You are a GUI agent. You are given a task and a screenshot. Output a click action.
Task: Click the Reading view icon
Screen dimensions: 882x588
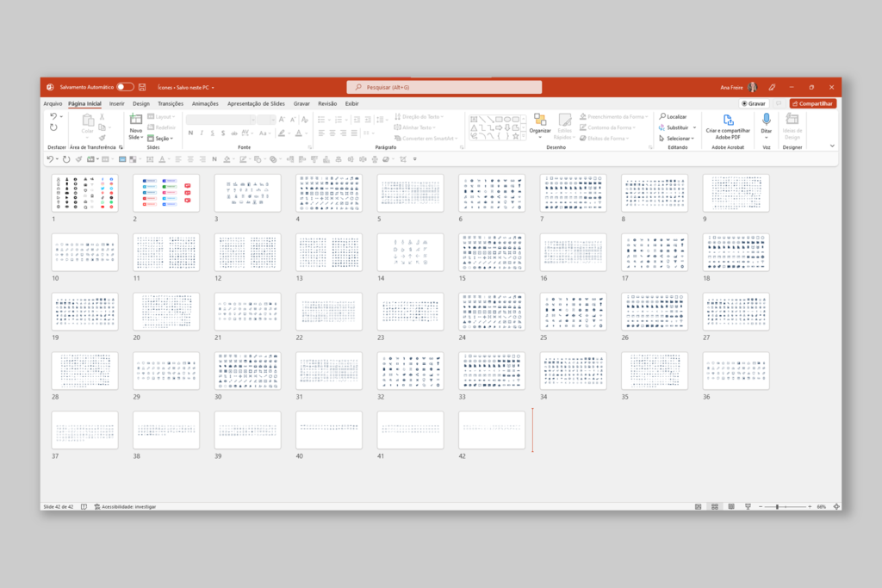coord(731,506)
